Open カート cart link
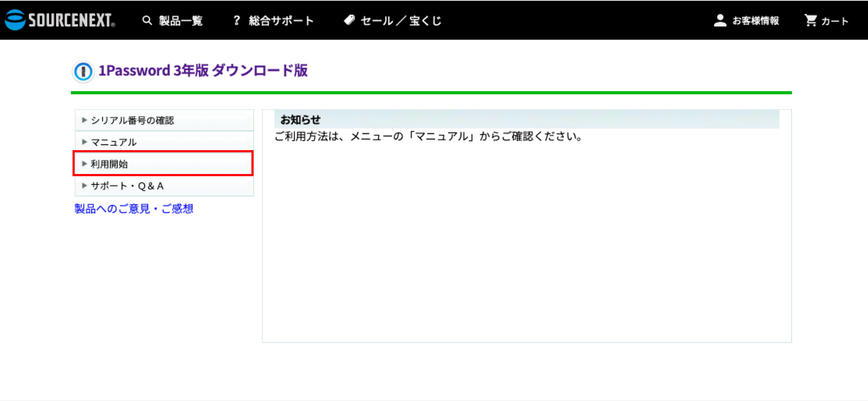The width and height of the screenshot is (868, 401). (x=835, y=21)
